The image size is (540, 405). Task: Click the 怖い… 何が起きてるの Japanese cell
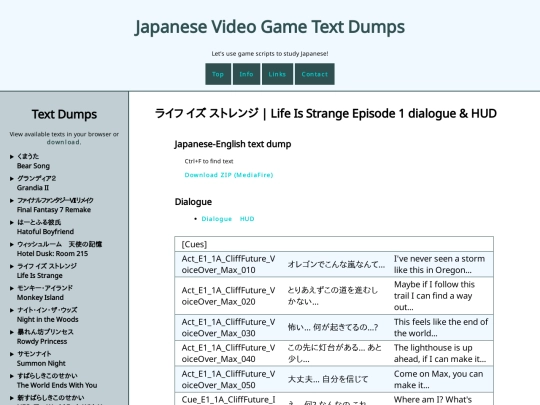336,328
